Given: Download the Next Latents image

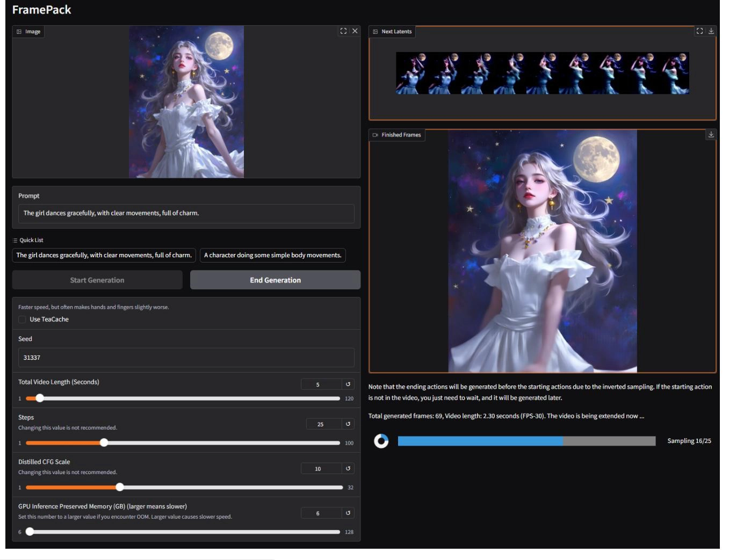Looking at the screenshot, I should pos(711,31).
